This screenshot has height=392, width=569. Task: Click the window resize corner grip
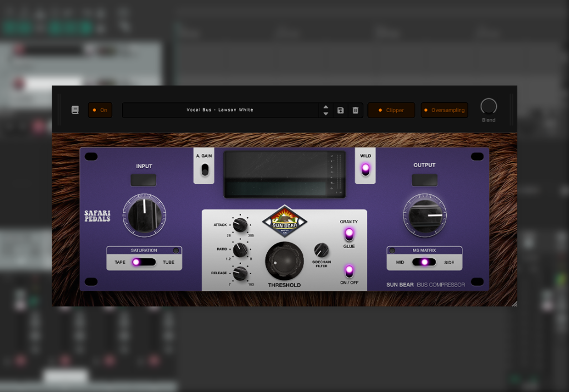514,304
